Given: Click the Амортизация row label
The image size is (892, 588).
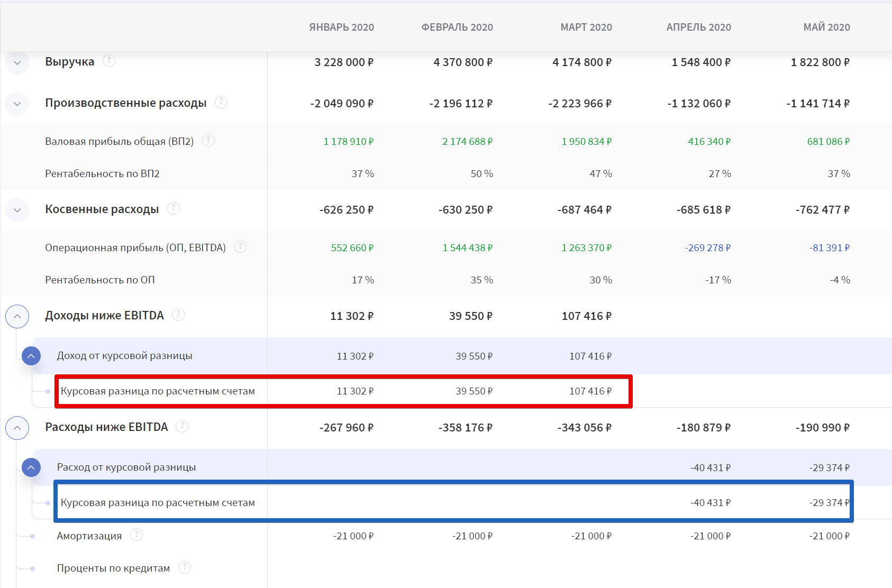Looking at the screenshot, I should [89, 536].
